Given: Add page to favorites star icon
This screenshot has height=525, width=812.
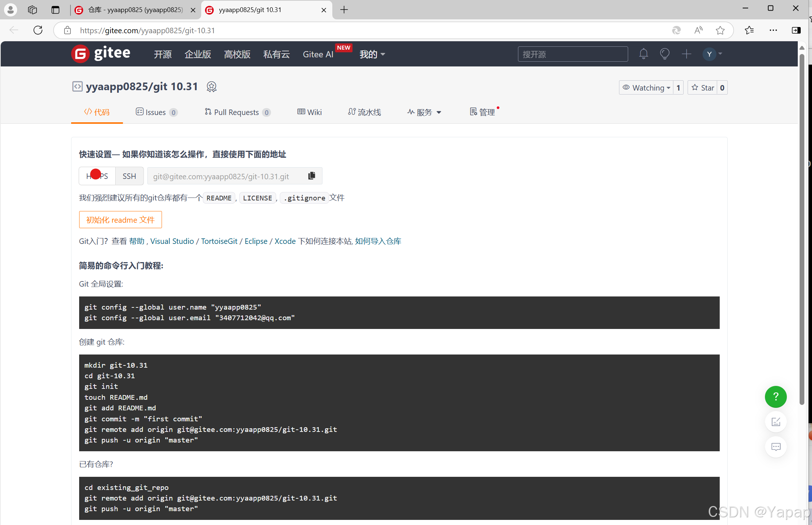Looking at the screenshot, I should (720, 30).
